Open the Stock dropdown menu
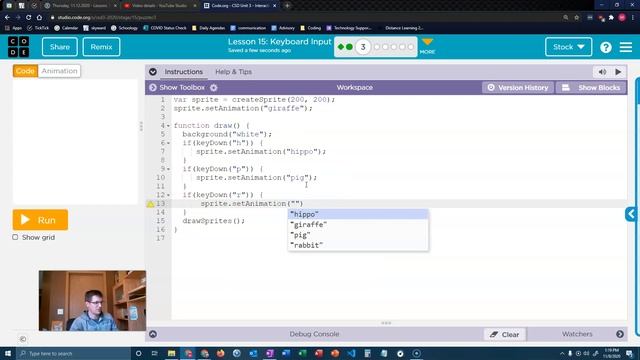This screenshot has width=640, height=360. (x=568, y=47)
